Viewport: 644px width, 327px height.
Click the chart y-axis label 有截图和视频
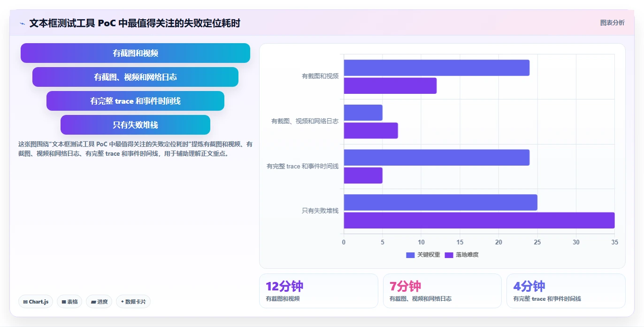(x=320, y=76)
